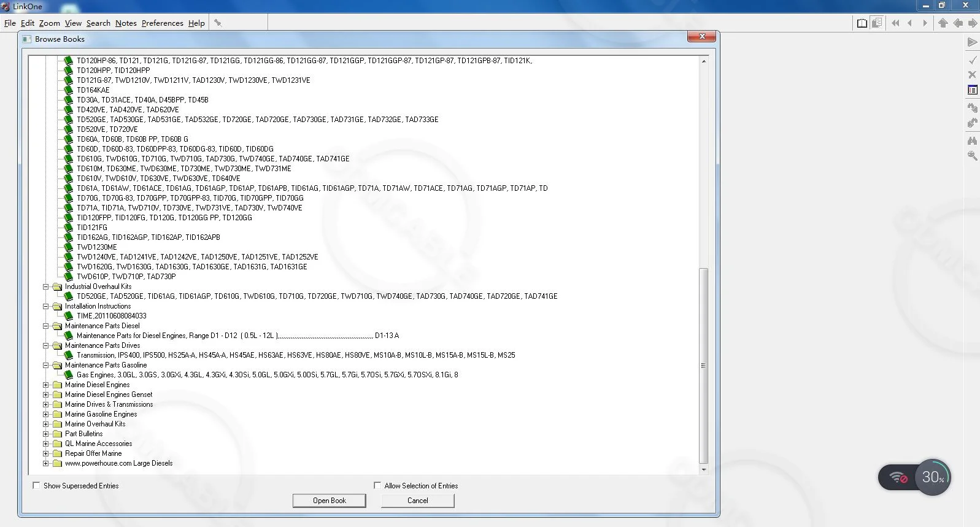Select the TD420VE, TAD420VE, TAD620VE book
The image size is (980, 527).
[x=128, y=110]
